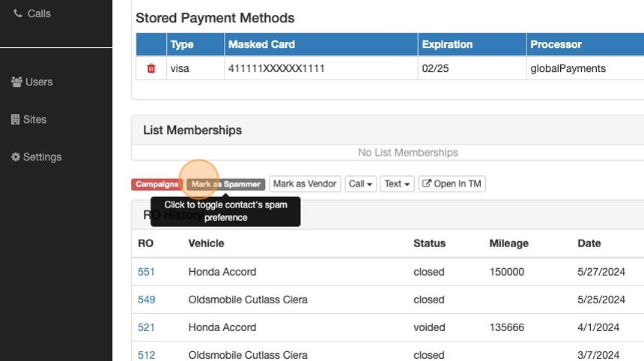Delete the stored visa card via trash icon
644x361 pixels.
coord(151,68)
